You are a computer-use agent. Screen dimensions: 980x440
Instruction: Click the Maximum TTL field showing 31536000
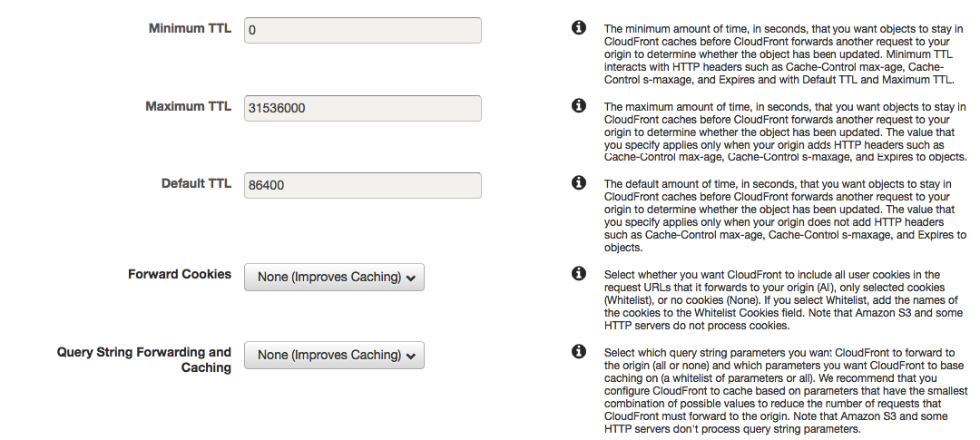(362, 108)
